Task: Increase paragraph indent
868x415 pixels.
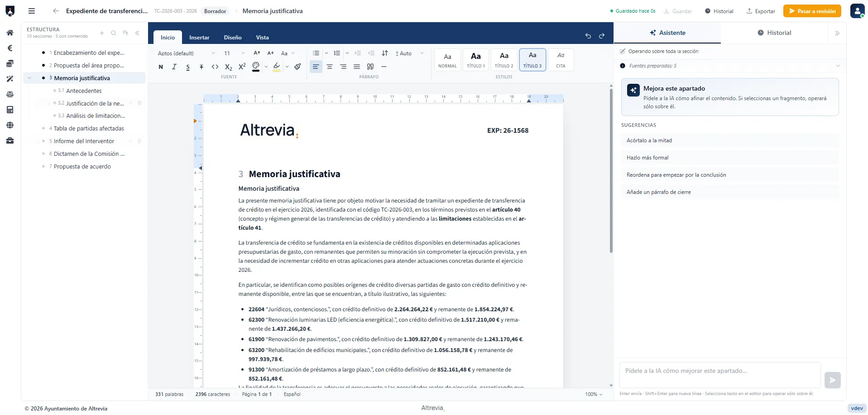Action: (358, 53)
